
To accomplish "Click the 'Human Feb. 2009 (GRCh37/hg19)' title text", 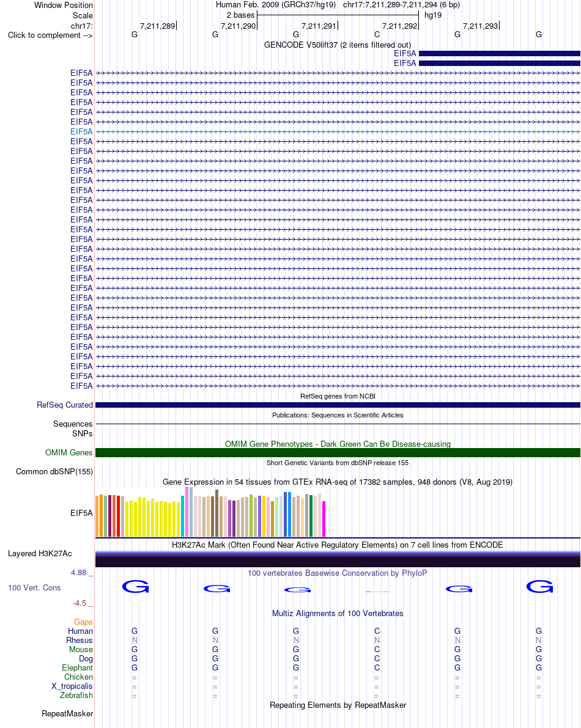I will [x=275, y=5].
